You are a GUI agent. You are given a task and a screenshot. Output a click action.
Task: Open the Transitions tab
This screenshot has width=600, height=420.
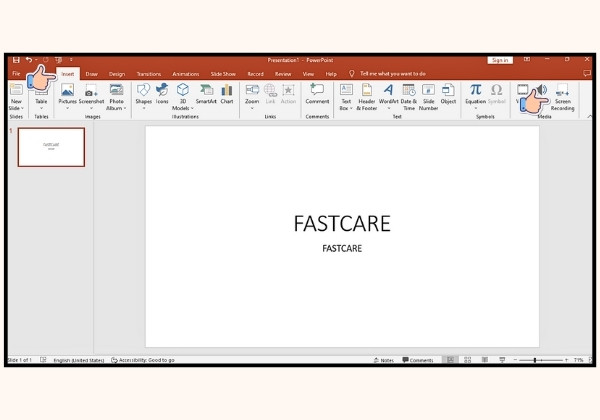click(149, 74)
